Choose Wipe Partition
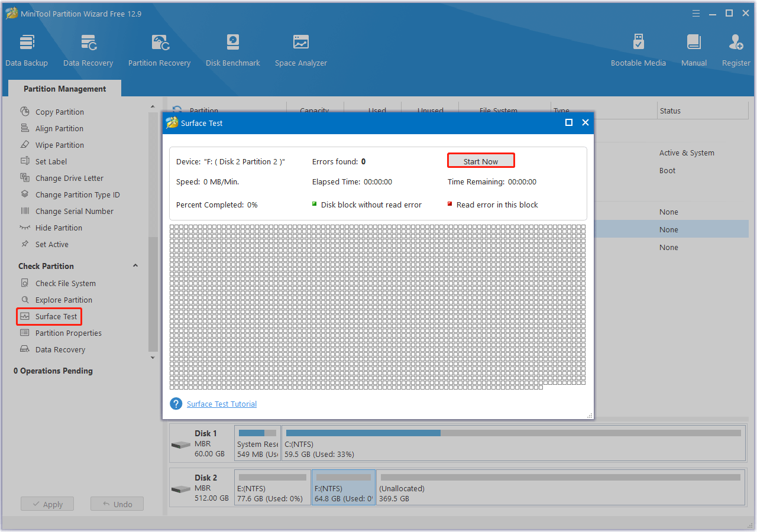 [x=59, y=144]
